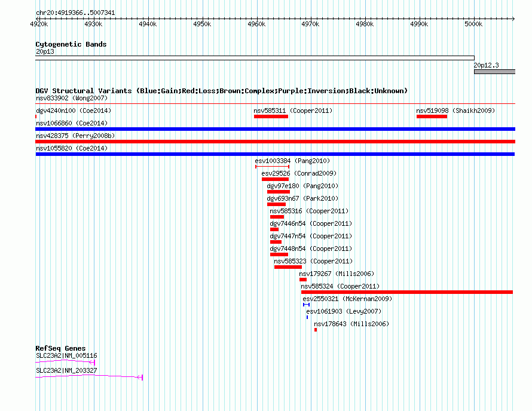Viewport: 532px width, 411px height.
Task: Select the RefSeq Genes track title
Action: coord(60,348)
